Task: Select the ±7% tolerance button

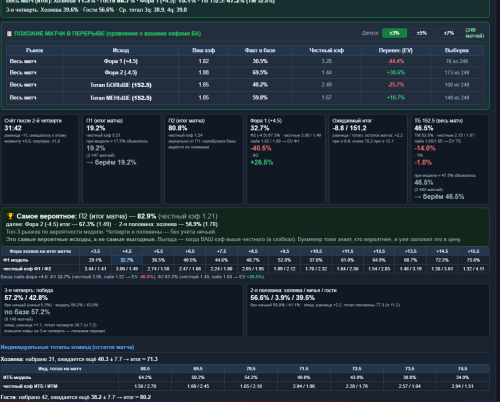Action: click(449, 33)
